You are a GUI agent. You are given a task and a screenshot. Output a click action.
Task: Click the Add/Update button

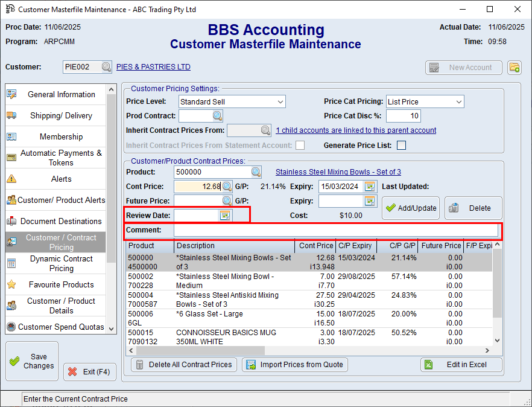tap(411, 208)
